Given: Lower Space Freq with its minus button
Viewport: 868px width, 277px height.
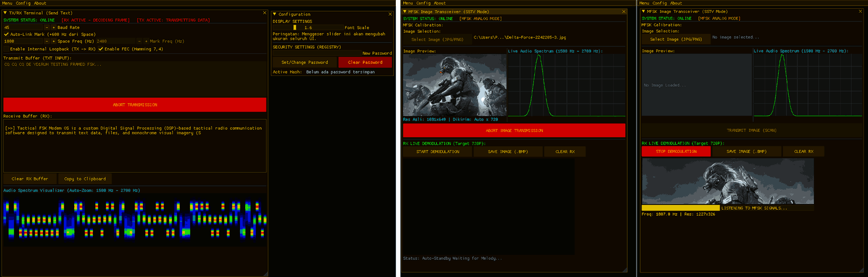Looking at the screenshot, I should pyautogui.click(x=47, y=41).
